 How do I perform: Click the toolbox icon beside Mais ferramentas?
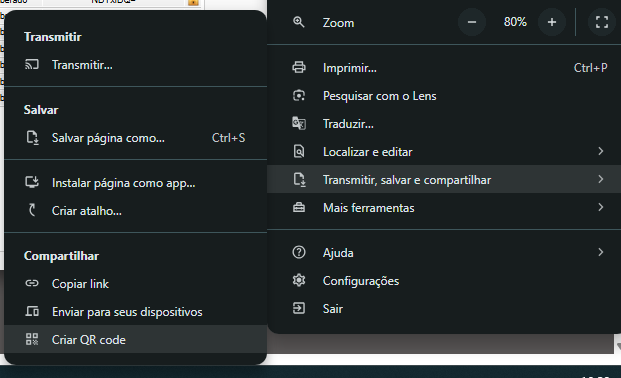coord(299,207)
